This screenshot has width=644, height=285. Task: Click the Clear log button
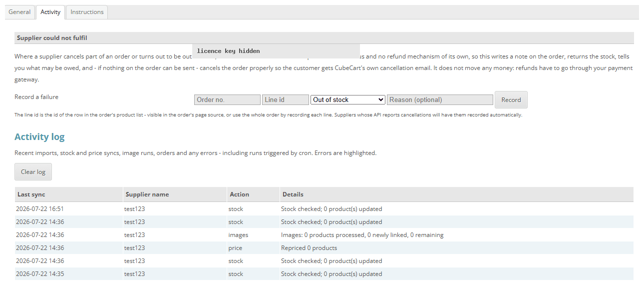(x=33, y=172)
